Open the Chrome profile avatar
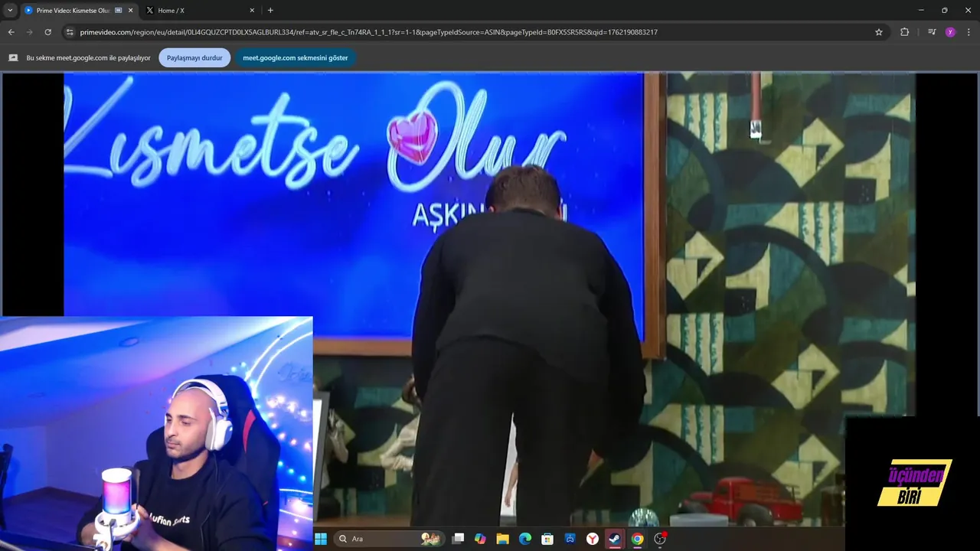The image size is (980, 551). tap(950, 32)
